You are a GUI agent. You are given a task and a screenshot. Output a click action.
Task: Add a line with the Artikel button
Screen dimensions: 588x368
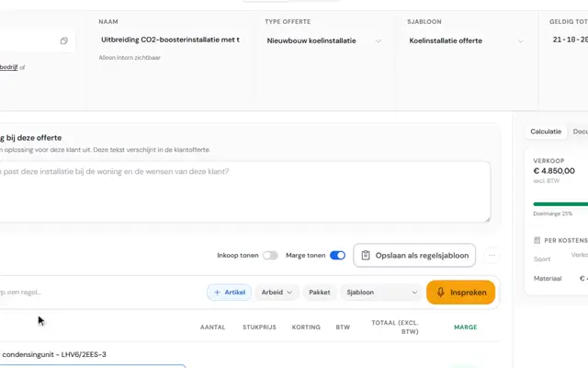tap(229, 293)
